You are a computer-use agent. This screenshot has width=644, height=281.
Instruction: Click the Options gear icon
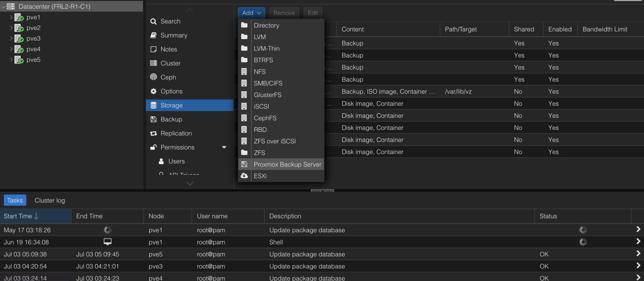pos(153,91)
